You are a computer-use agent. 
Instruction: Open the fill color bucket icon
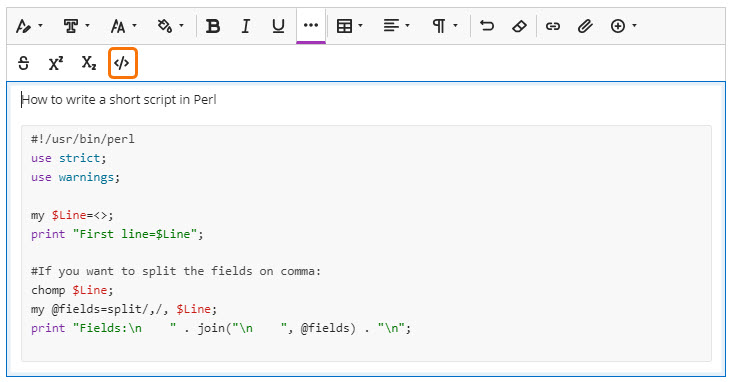(165, 26)
